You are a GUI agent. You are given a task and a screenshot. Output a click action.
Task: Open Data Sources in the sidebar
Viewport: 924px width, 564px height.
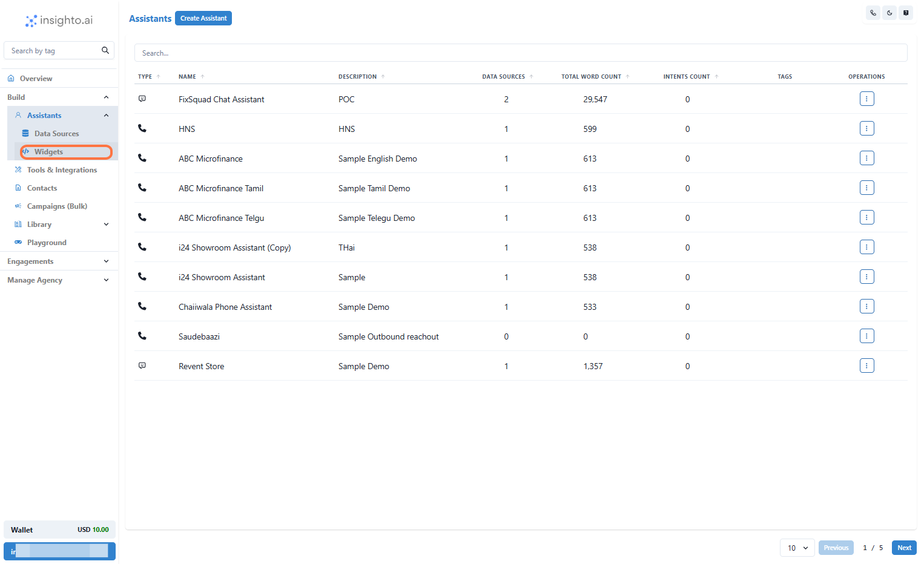65,134
